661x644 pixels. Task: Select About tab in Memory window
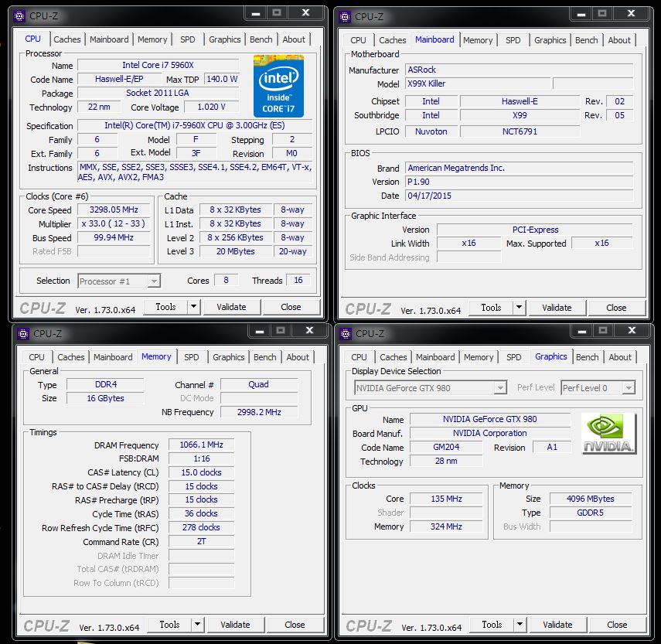(x=298, y=357)
